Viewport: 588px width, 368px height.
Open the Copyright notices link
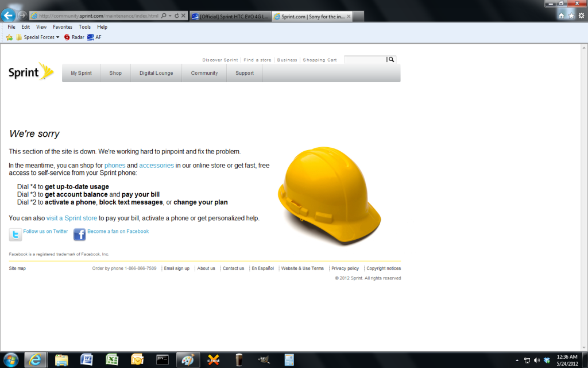(384, 269)
